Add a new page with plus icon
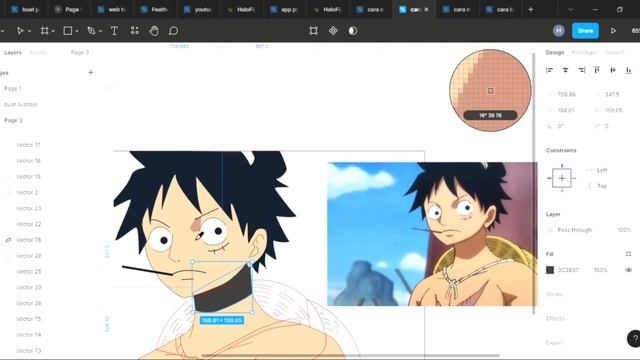 click(x=91, y=73)
